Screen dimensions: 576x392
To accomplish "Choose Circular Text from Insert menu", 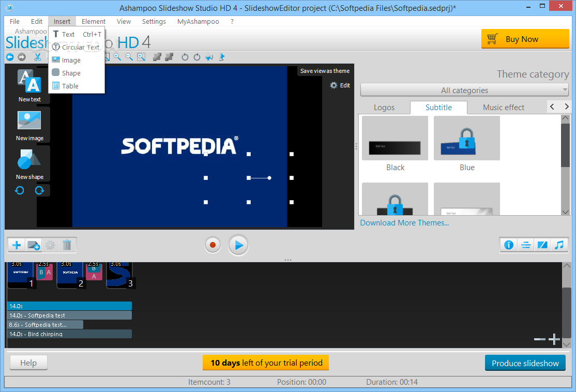I will 77,47.
